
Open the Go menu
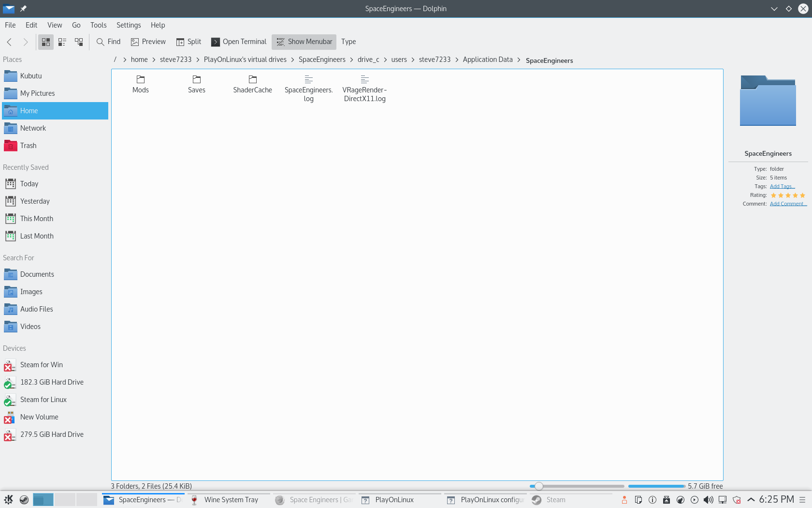tap(76, 25)
